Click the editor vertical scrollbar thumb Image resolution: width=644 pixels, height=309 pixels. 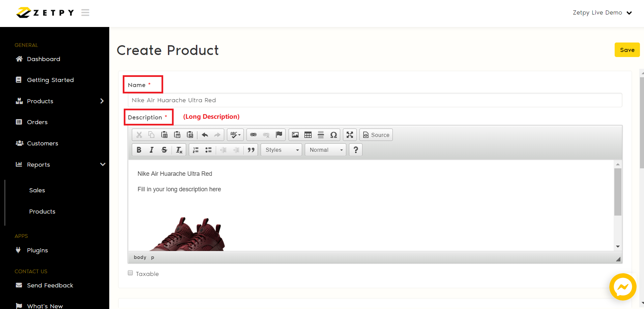(x=618, y=192)
